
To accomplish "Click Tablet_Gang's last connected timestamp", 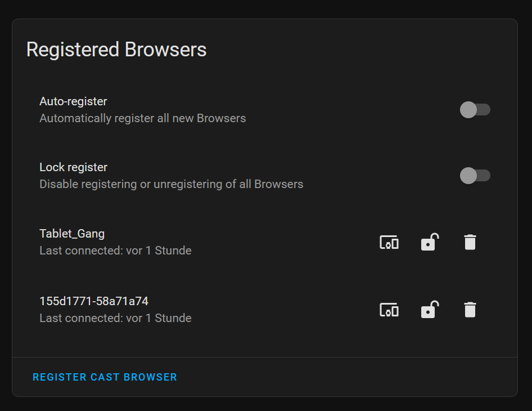I will 115,250.
